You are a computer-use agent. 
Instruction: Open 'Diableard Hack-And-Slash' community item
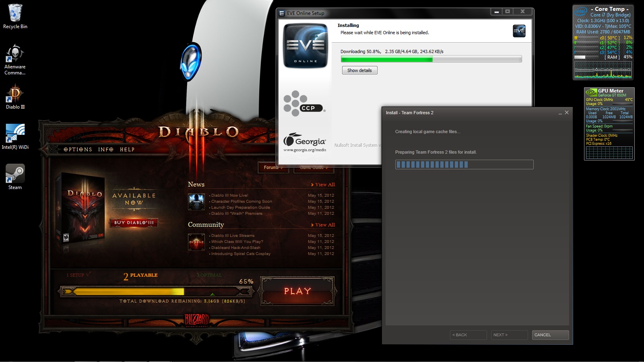pos(235,248)
